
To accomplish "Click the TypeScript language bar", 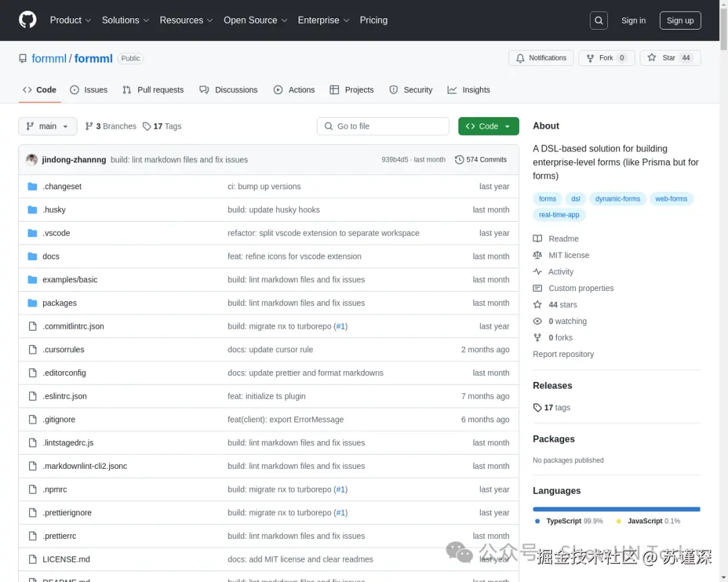I will (x=616, y=510).
